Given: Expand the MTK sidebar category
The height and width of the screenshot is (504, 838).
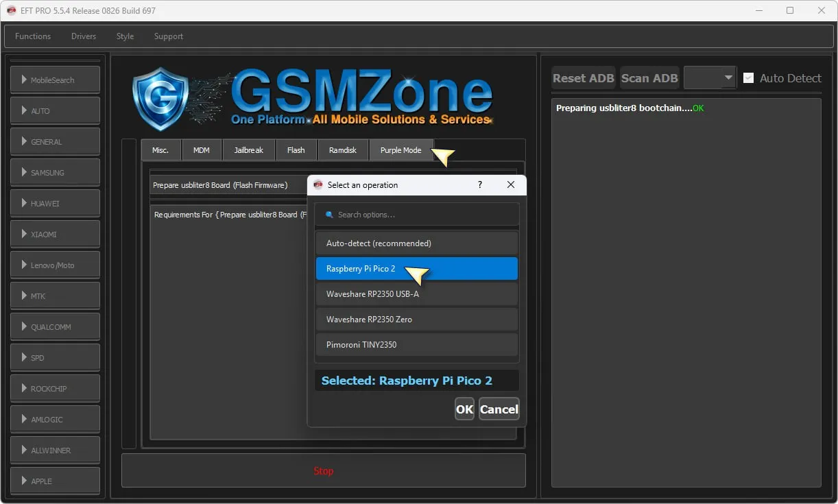Looking at the screenshot, I should (x=55, y=296).
